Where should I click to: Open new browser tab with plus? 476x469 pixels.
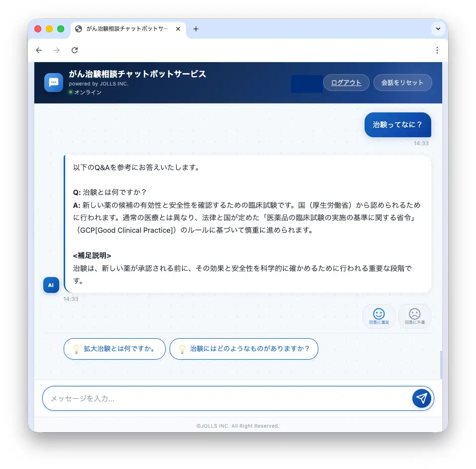coord(196,29)
